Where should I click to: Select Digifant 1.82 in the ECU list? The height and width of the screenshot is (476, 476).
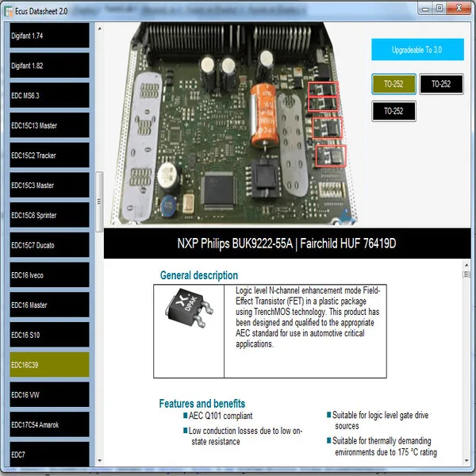[x=49, y=66]
